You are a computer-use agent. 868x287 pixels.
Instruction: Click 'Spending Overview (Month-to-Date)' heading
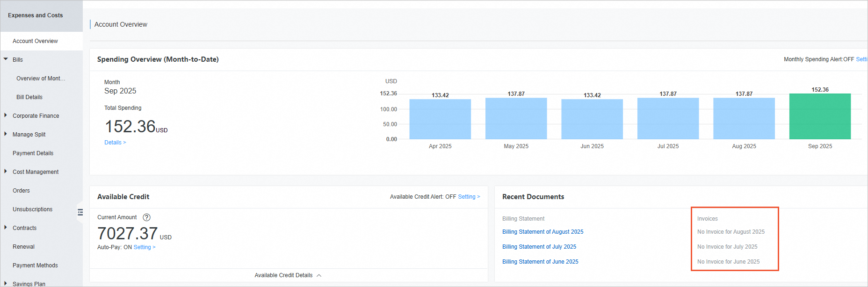pos(158,59)
